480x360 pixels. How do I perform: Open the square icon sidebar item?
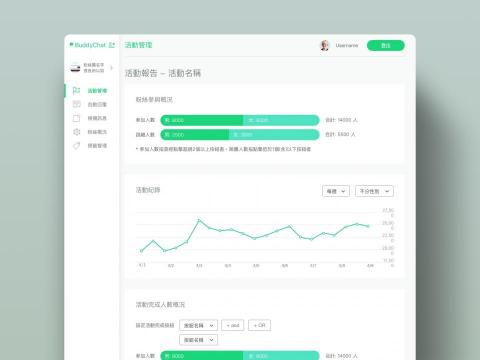76,118
